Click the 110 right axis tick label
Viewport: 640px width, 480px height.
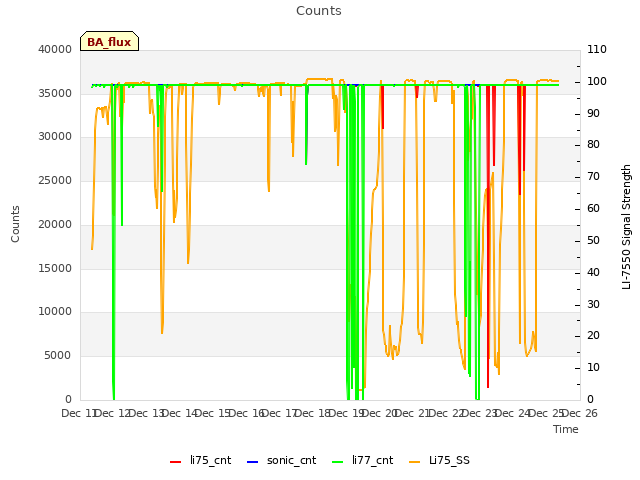tap(597, 49)
